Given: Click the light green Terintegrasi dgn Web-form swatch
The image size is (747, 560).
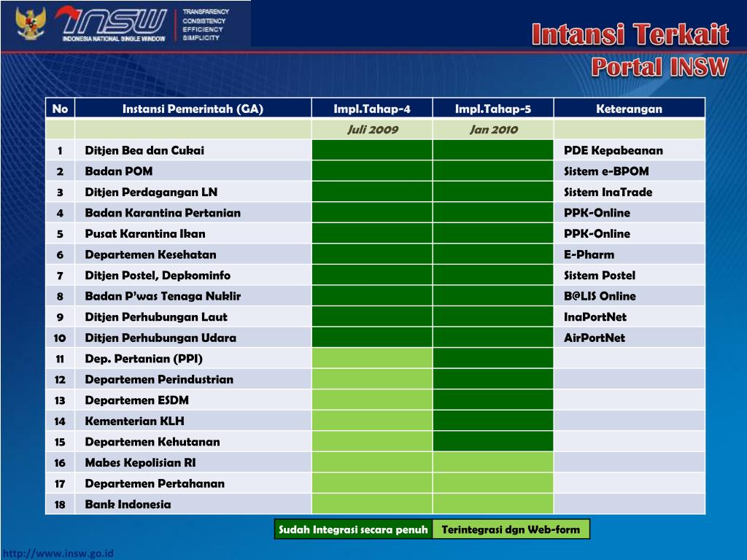Looking at the screenshot, I should (x=511, y=529).
